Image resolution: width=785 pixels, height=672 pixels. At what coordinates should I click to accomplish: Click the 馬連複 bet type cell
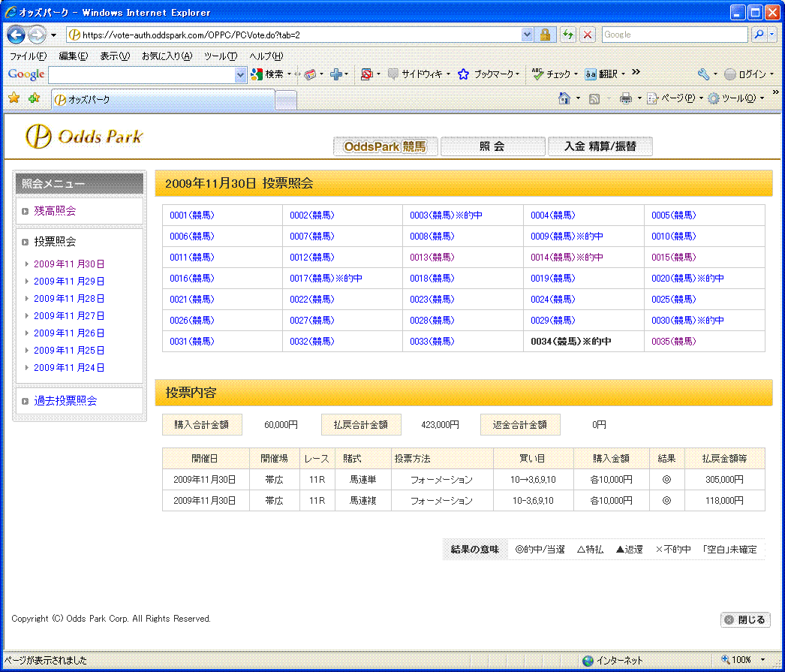[x=363, y=500]
